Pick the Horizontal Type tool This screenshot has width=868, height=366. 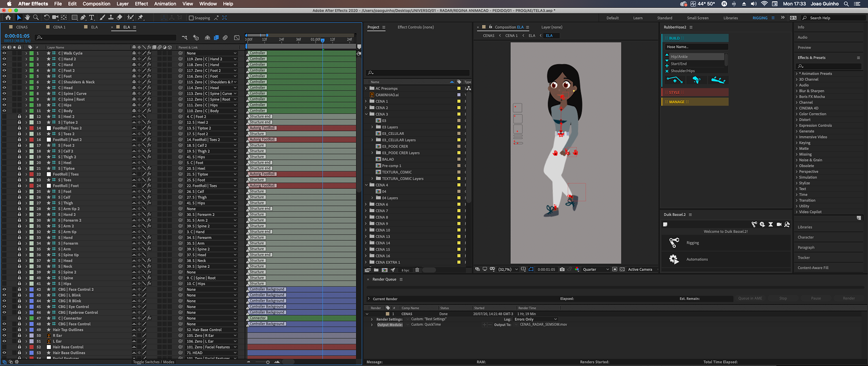(92, 18)
